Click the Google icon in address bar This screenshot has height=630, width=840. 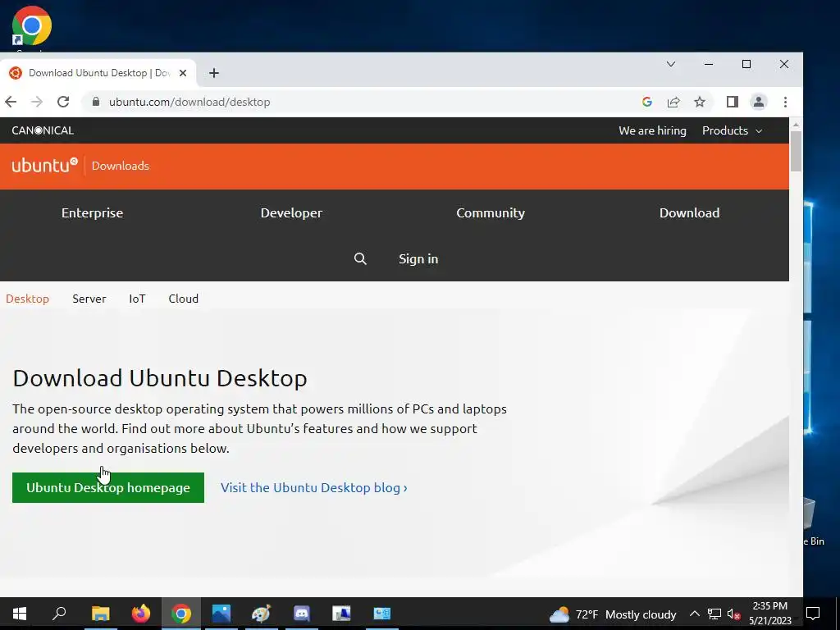(647, 102)
